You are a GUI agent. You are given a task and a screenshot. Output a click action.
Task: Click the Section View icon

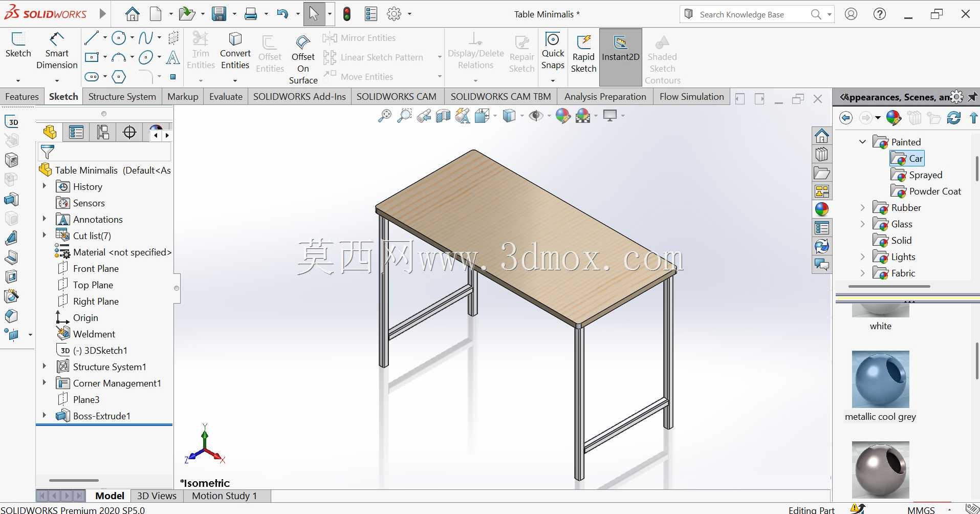443,116
